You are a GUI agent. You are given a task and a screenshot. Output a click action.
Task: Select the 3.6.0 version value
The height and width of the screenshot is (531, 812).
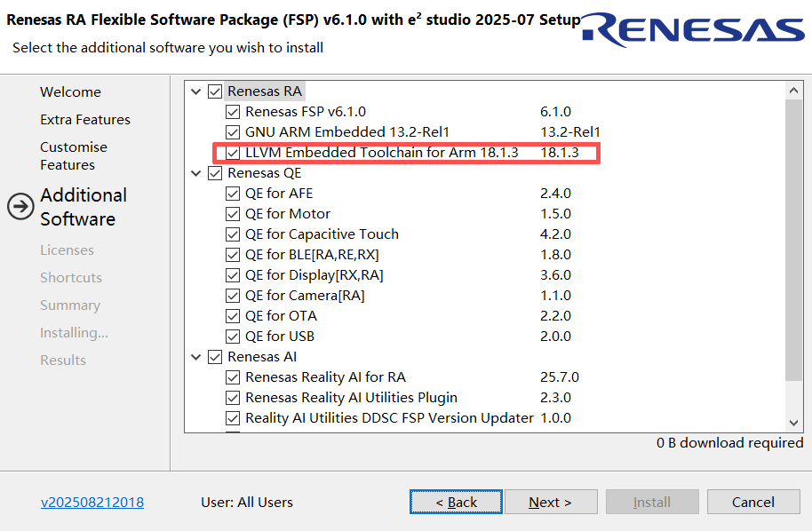(555, 275)
